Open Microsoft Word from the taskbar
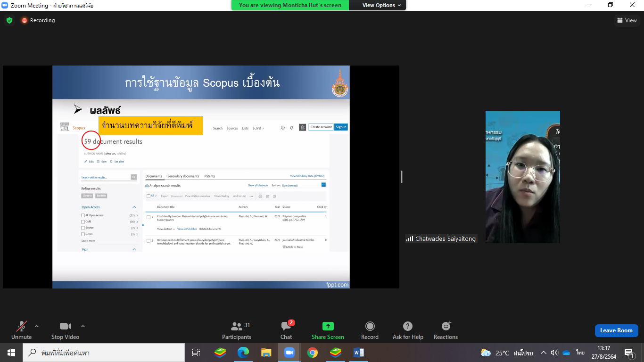Screen dimensions: 644x362 [x=358, y=353]
